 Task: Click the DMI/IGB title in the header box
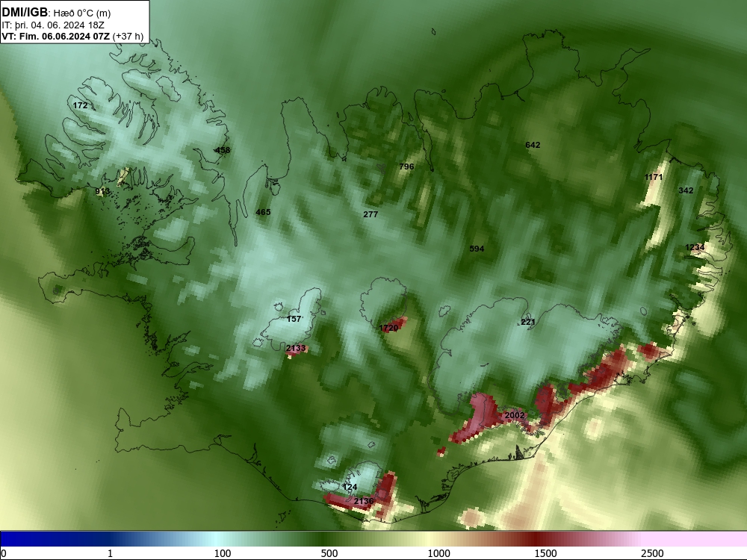[x=25, y=13]
